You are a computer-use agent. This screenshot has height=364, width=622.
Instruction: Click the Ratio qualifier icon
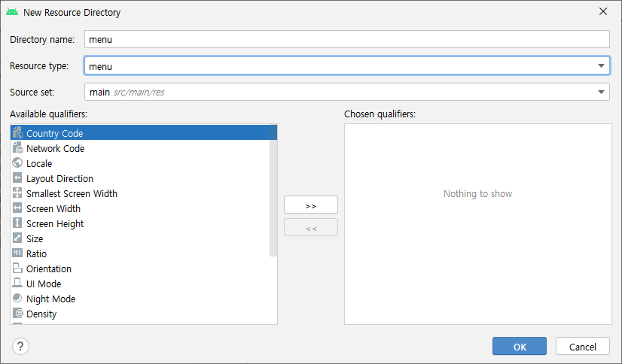coord(17,253)
